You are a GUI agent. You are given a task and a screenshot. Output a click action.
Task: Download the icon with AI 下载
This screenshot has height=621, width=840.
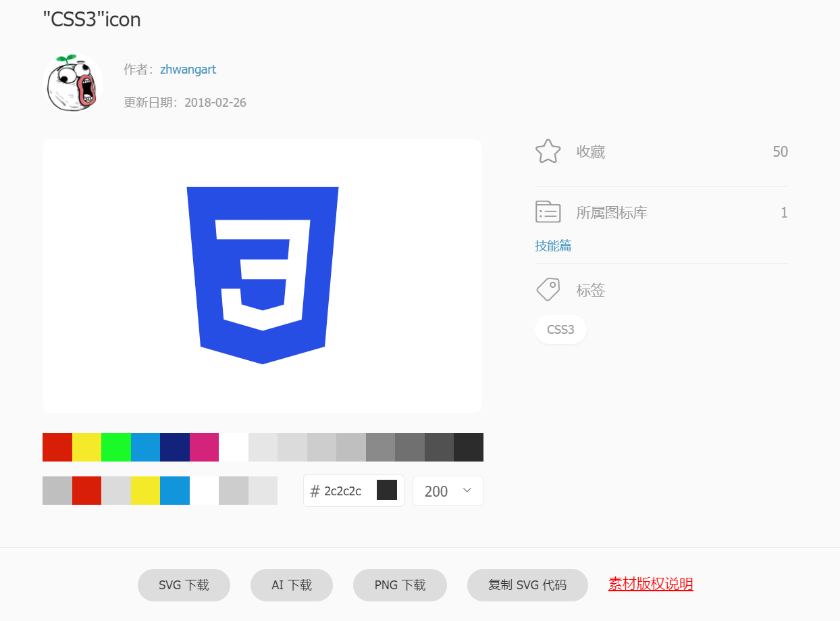[x=292, y=585]
